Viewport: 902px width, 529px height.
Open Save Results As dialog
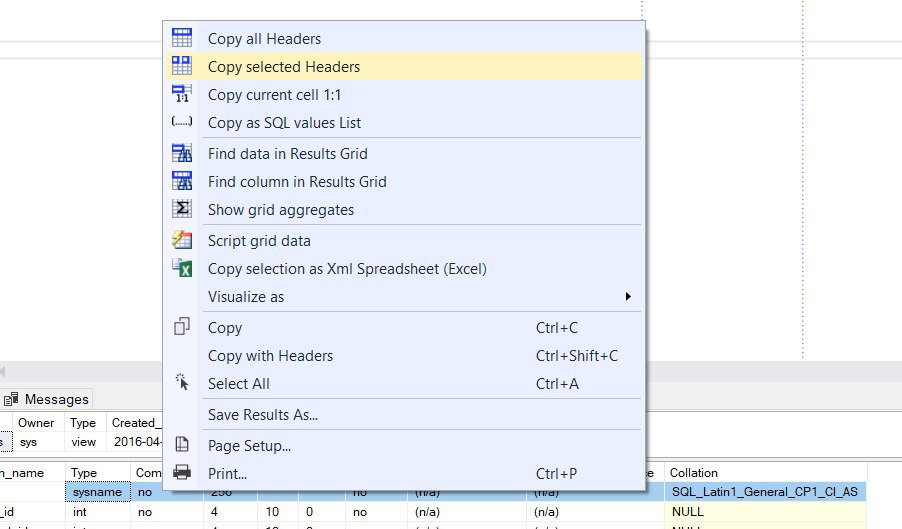tap(262, 415)
